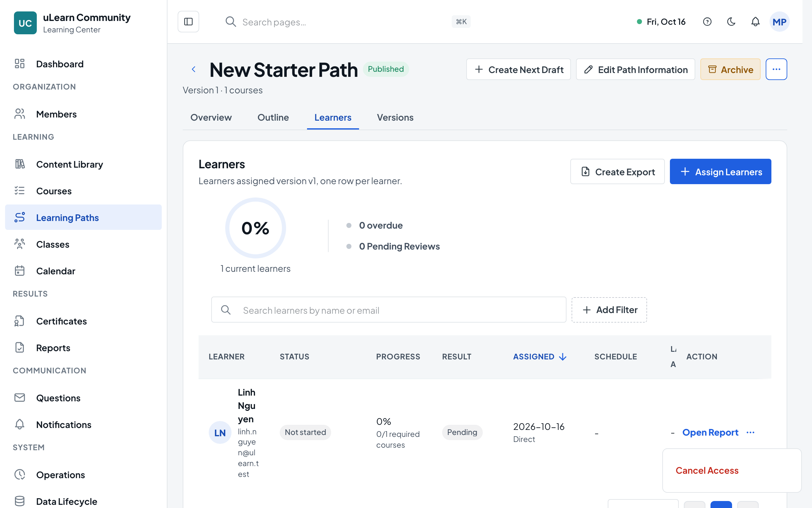Toggle the sidebar panel button
This screenshot has width=812, height=508.
click(188, 22)
